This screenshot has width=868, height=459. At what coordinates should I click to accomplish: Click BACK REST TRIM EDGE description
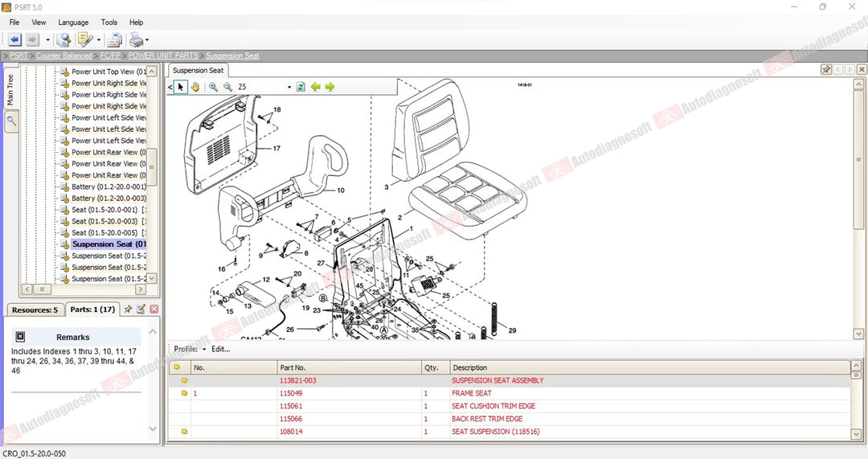[487, 419]
